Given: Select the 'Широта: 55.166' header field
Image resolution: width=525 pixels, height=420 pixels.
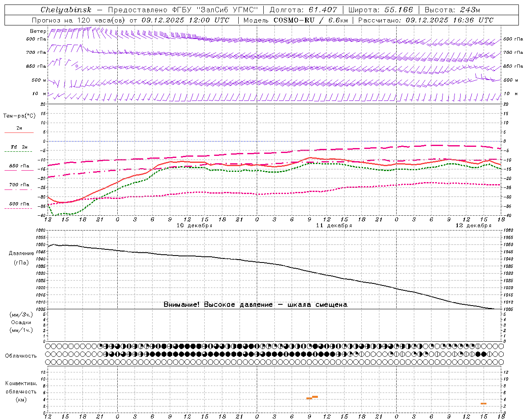Looking at the screenshot, I should [380, 10].
